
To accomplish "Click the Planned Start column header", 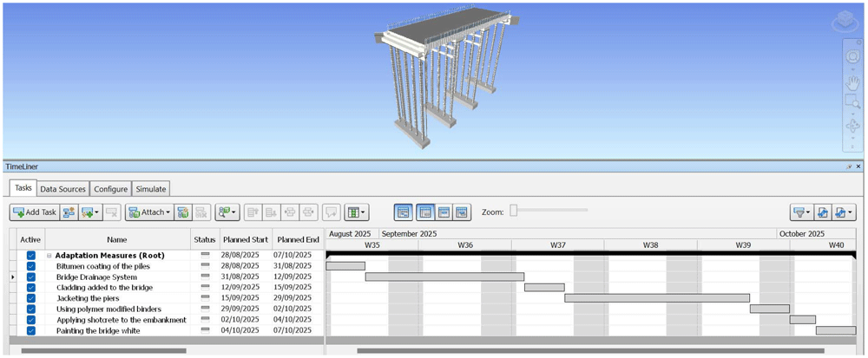I will click(246, 240).
